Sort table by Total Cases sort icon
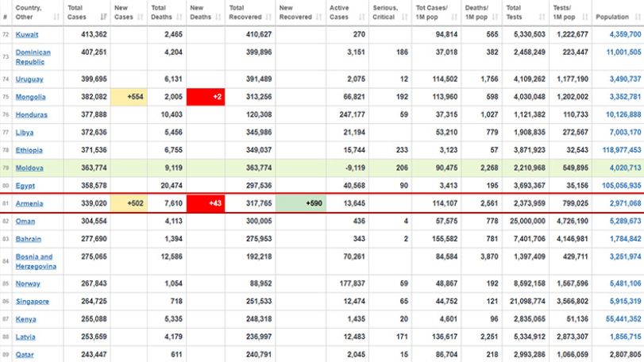The width and height of the screenshot is (644, 362). [103, 17]
